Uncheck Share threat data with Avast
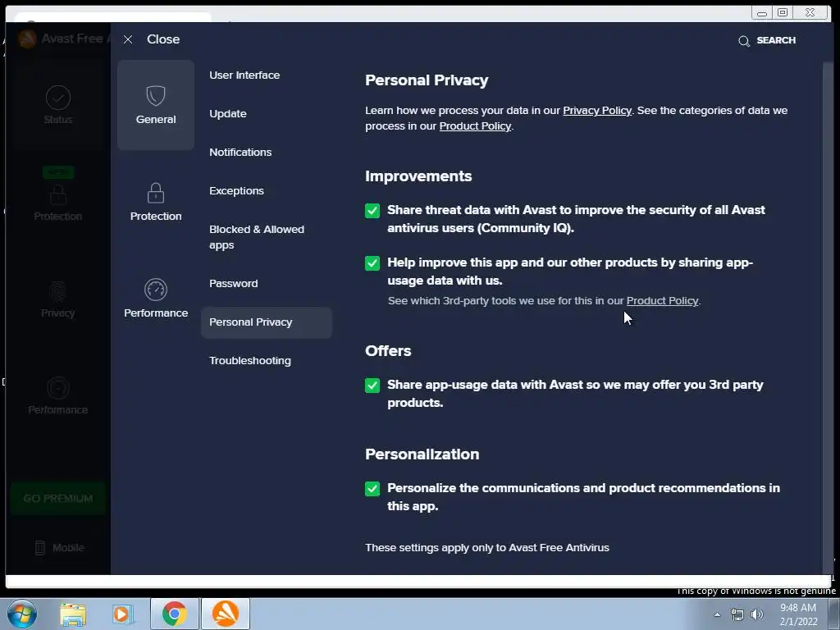The height and width of the screenshot is (630, 840). (x=372, y=211)
